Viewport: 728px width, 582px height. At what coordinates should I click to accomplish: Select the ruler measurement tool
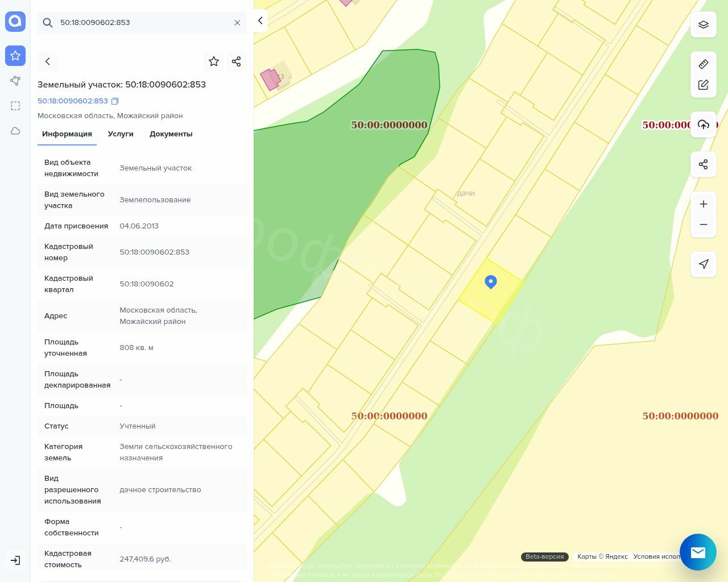pyautogui.click(x=704, y=64)
